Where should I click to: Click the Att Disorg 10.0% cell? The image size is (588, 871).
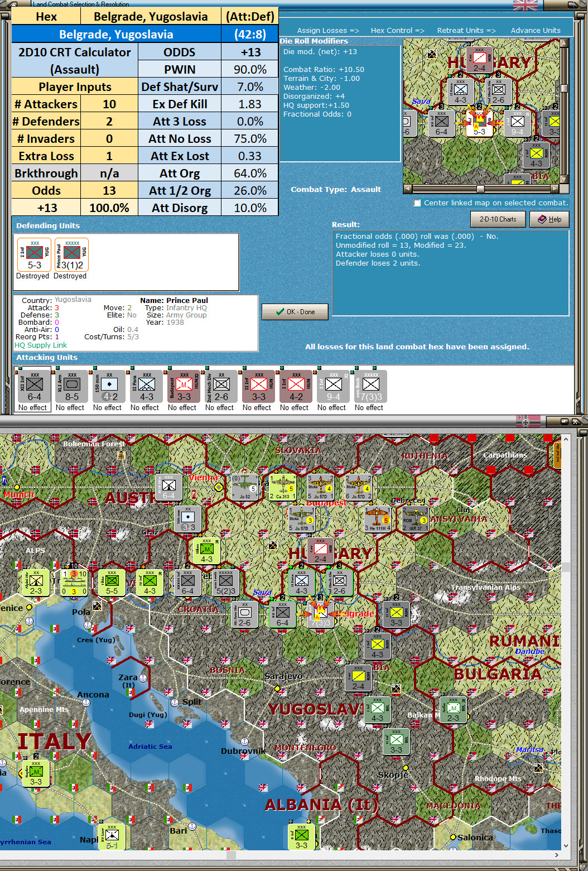(250, 208)
